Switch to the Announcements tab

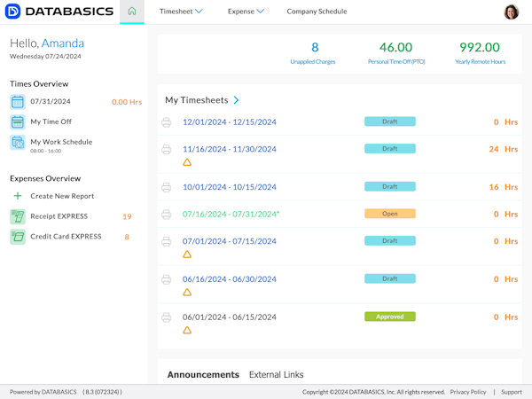[x=203, y=374]
